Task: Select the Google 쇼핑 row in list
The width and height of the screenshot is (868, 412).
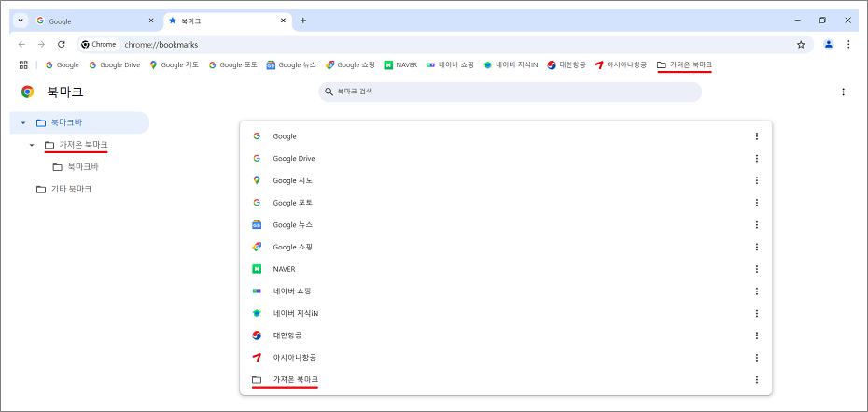Action: [506, 247]
